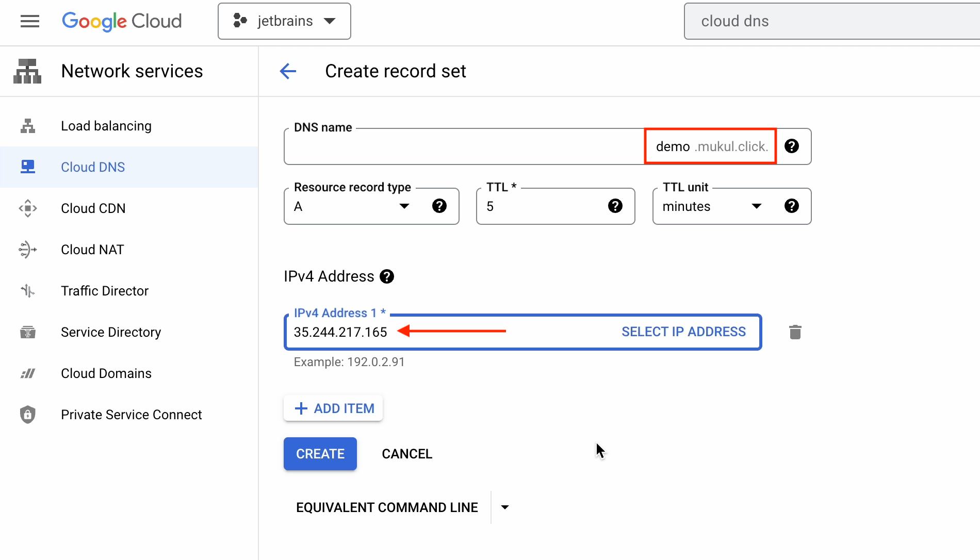Open the hamburger navigation menu
The image size is (980, 560).
[30, 21]
